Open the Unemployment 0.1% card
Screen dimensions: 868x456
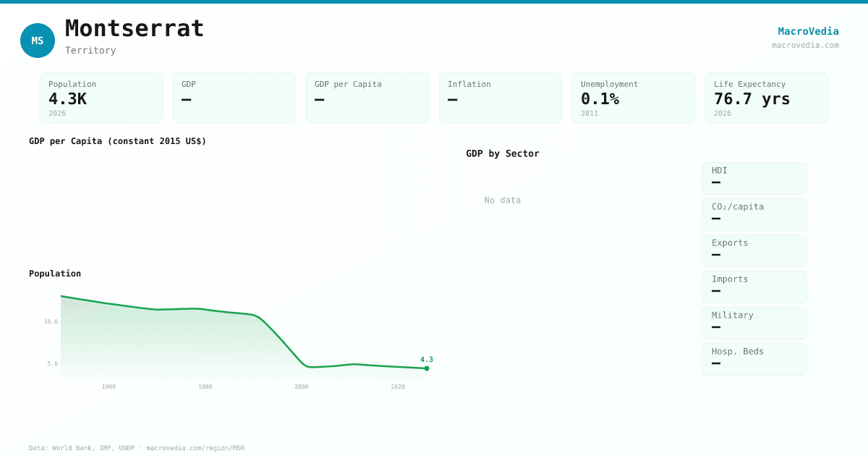point(634,98)
